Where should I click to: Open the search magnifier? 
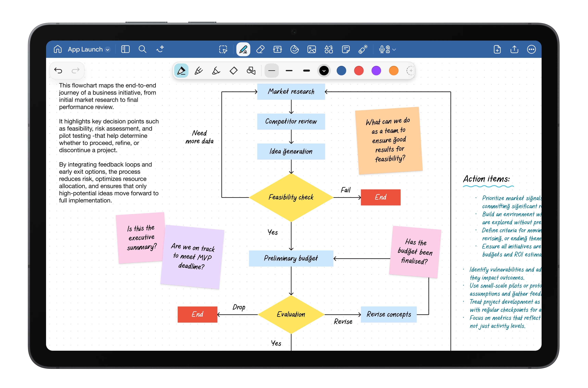pyautogui.click(x=142, y=49)
